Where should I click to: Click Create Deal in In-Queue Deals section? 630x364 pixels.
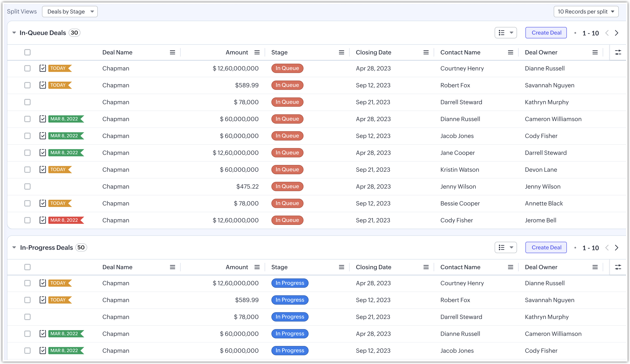[x=546, y=33]
